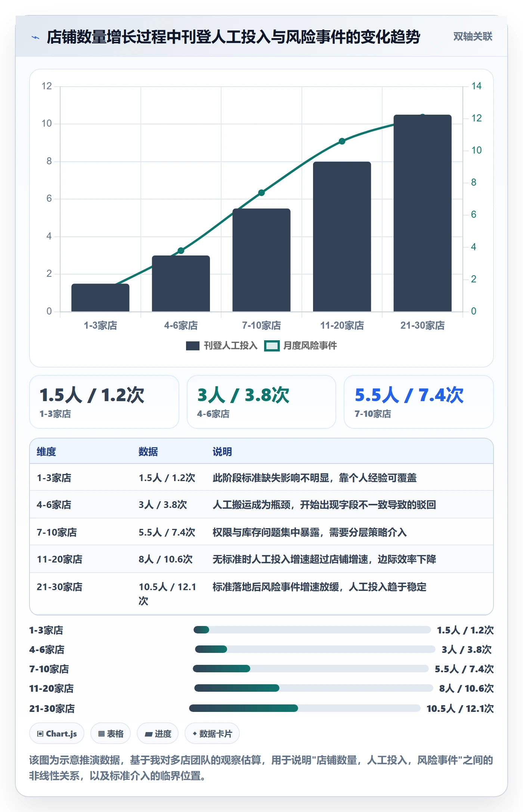
Task: Click the 3人 / 3.8次 summary card
Action: pos(261,402)
